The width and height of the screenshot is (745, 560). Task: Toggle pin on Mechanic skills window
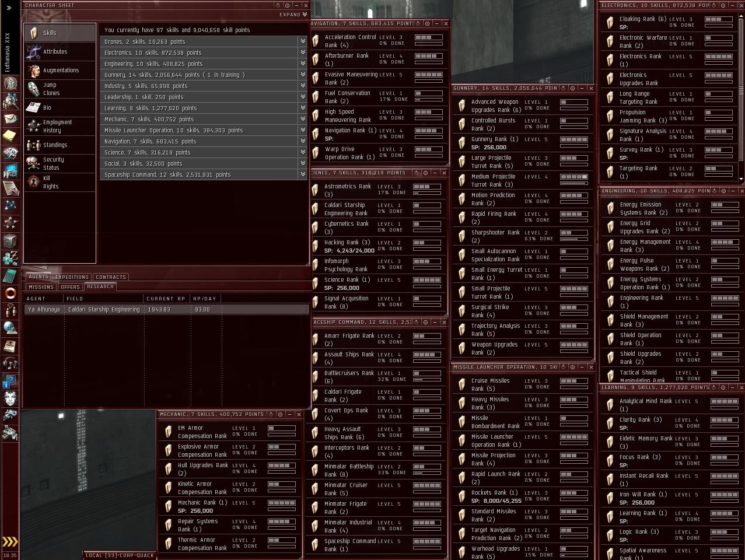[271, 414]
